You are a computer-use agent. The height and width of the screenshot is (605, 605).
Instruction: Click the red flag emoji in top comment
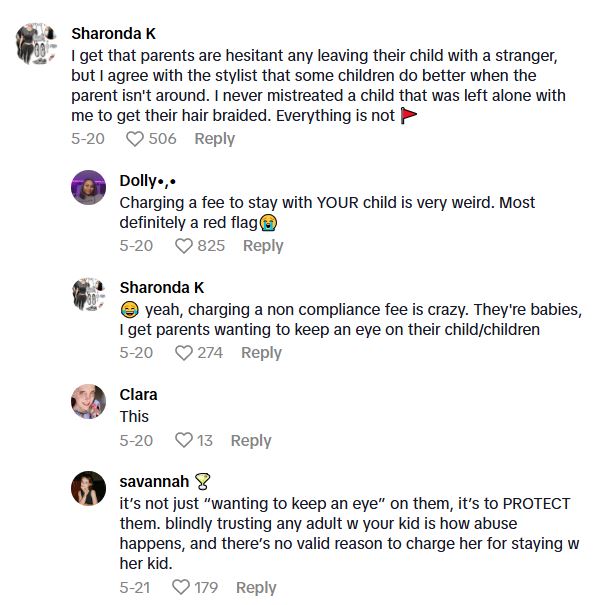pyautogui.click(x=408, y=116)
